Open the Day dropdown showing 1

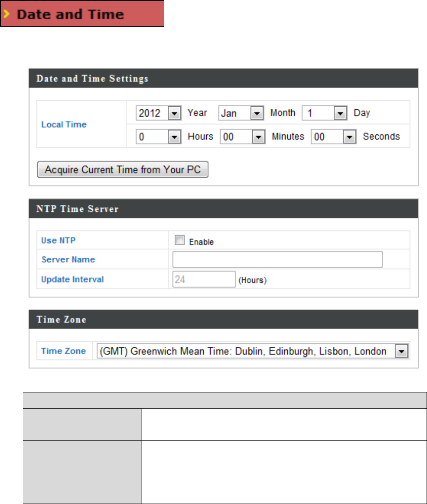[x=325, y=113]
